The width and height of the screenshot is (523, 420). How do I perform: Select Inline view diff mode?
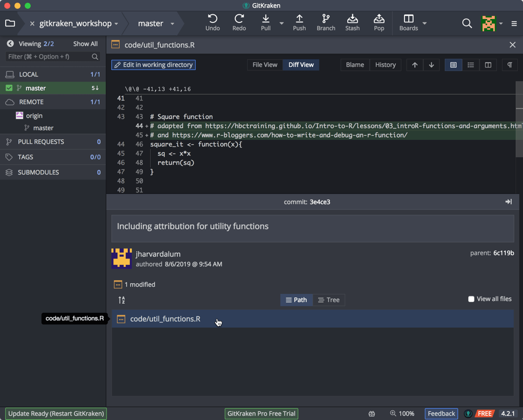(x=470, y=65)
